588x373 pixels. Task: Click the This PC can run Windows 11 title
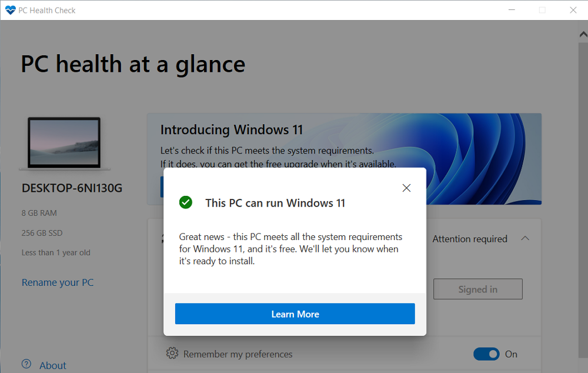[x=275, y=203]
